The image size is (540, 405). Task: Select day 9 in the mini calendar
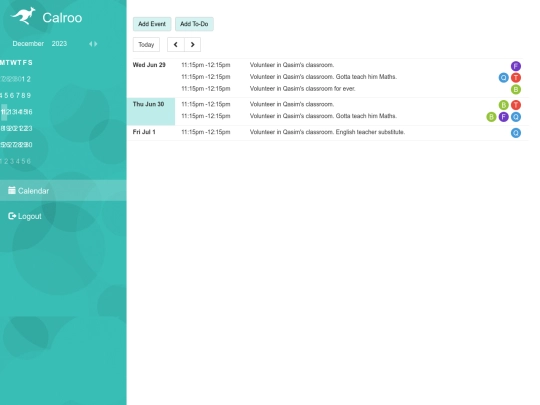[29, 95]
